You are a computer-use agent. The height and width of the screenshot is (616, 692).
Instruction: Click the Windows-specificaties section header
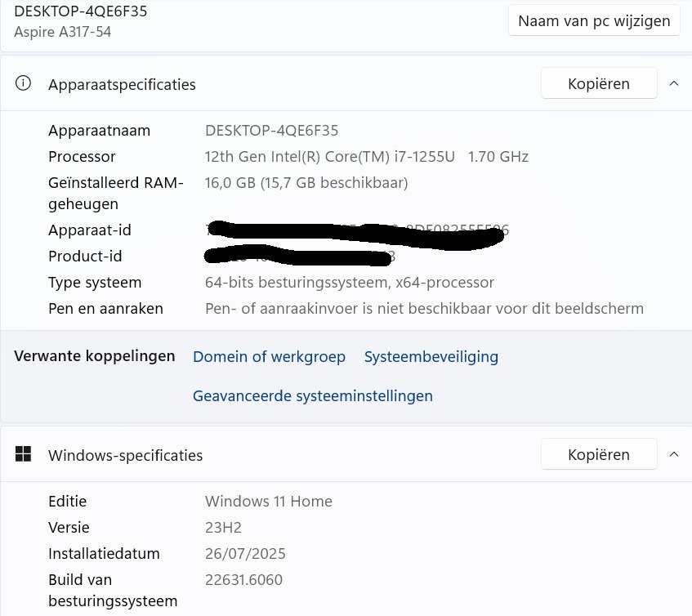coord(125,455)
